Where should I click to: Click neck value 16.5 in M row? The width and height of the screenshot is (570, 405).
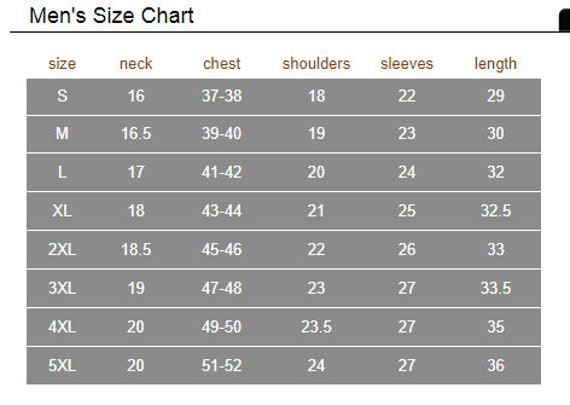[x=136, y=133]
